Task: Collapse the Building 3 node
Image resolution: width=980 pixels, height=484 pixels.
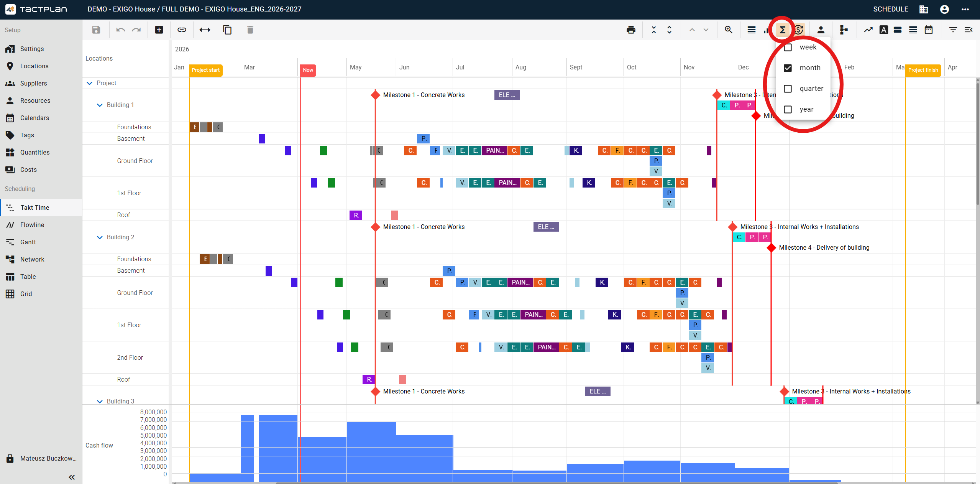Action: (100, 401)
